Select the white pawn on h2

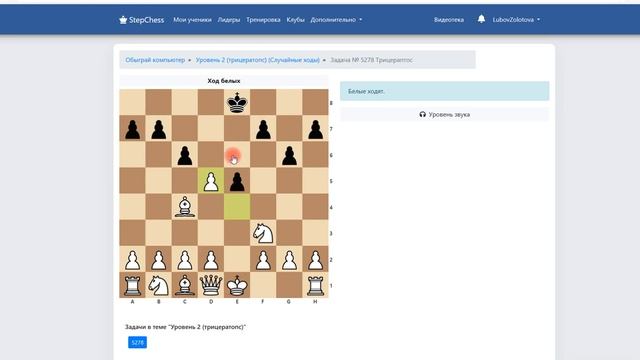(x=316, y=259)
